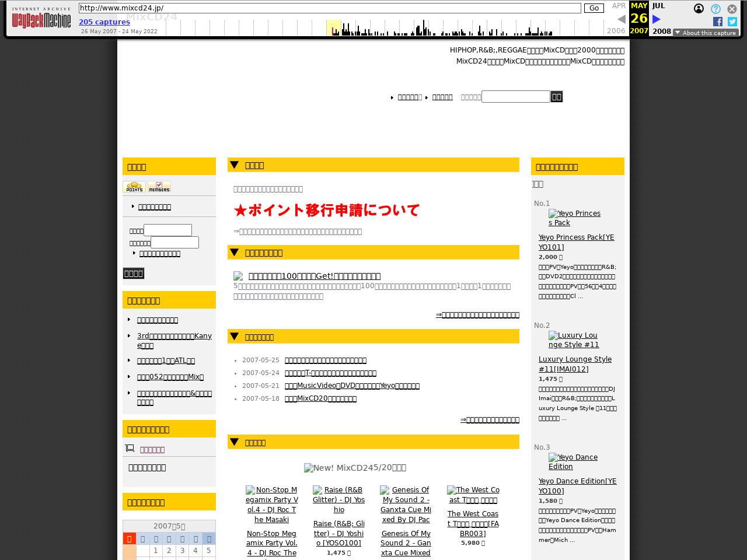The width and height of the screenshot is (747, 560).
Task: Expand About this capture
Action: tap(706, 33)
